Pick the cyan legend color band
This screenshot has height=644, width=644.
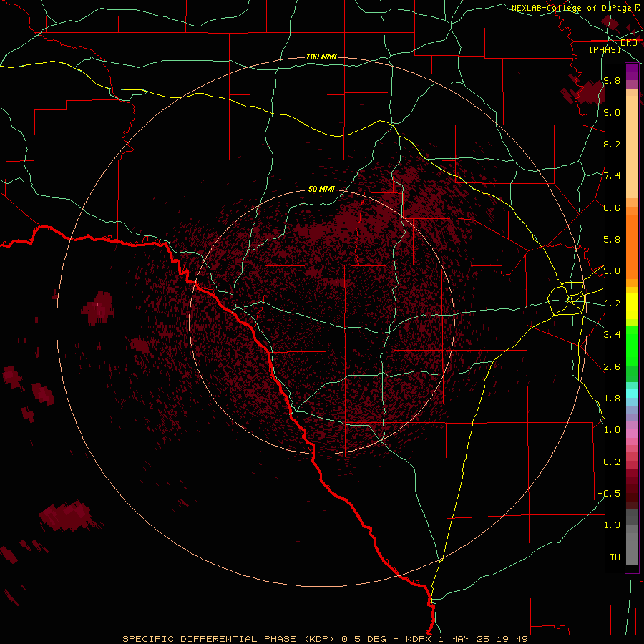pyautogui.click(x=632, y=394)
